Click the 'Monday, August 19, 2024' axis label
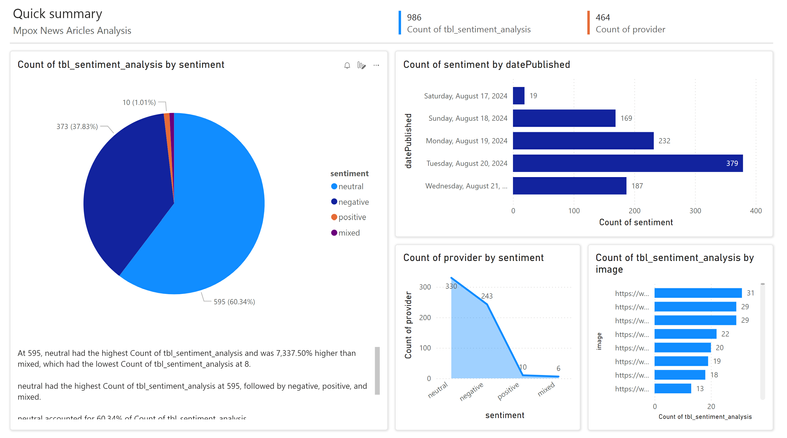 (x=466, y=141)
